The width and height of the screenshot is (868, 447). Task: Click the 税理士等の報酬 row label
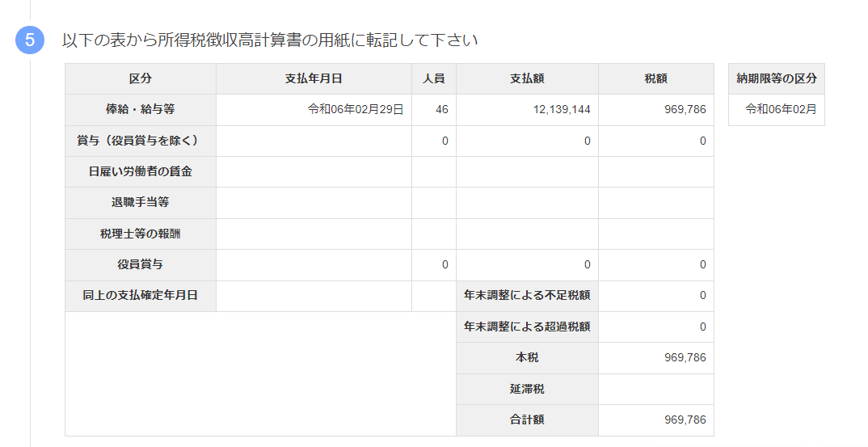coord(141,234)
